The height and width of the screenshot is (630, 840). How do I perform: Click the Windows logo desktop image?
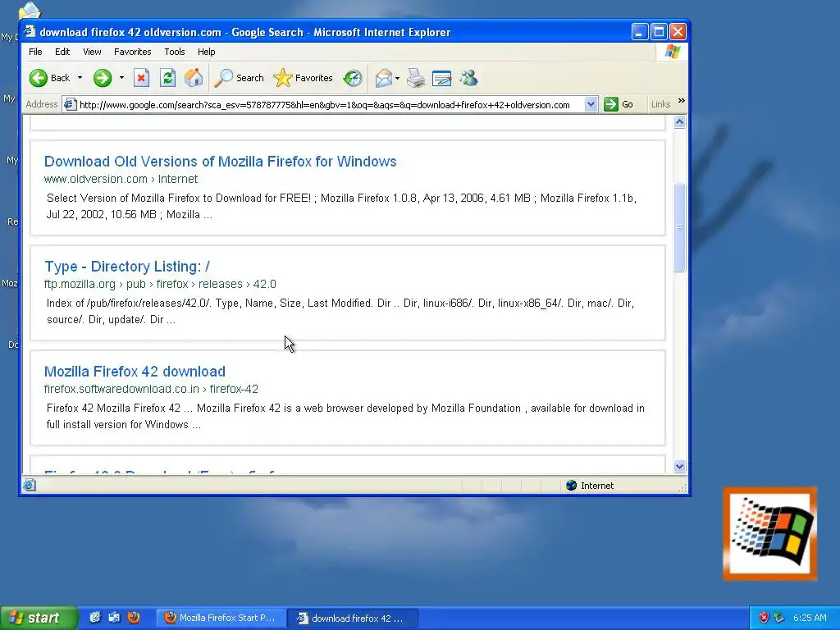(769, 533)
